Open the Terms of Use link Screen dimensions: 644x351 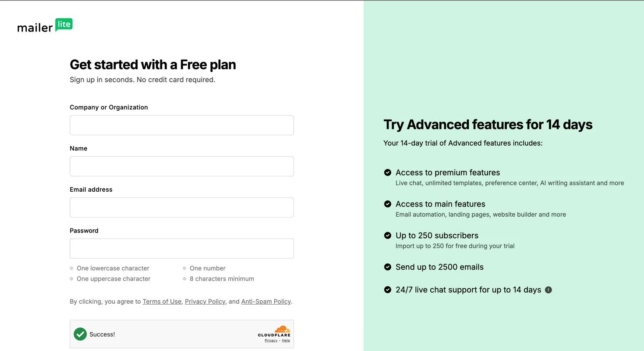[162, 302]
